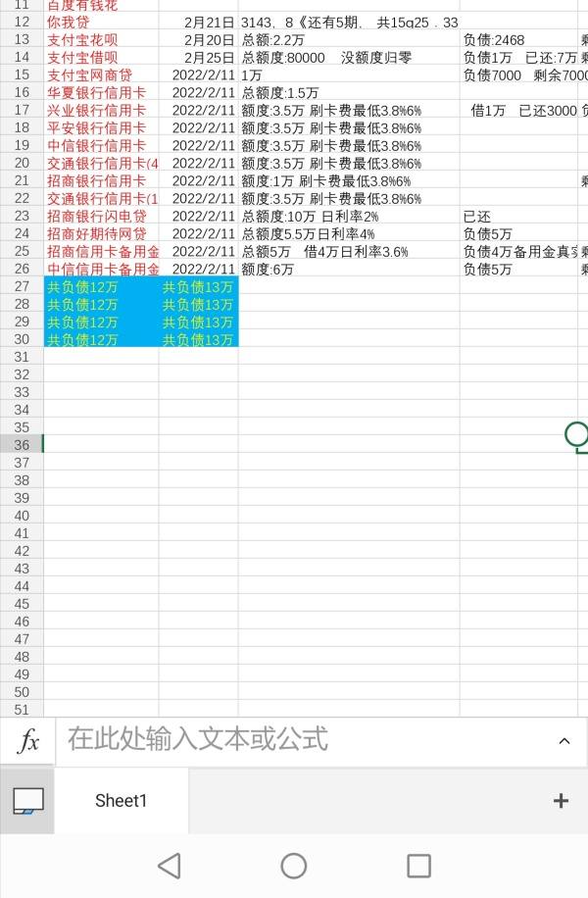Viewport: 588px width, 898px height.
Task: Select the cell 支付宝花呗
Action: point(101,40)
